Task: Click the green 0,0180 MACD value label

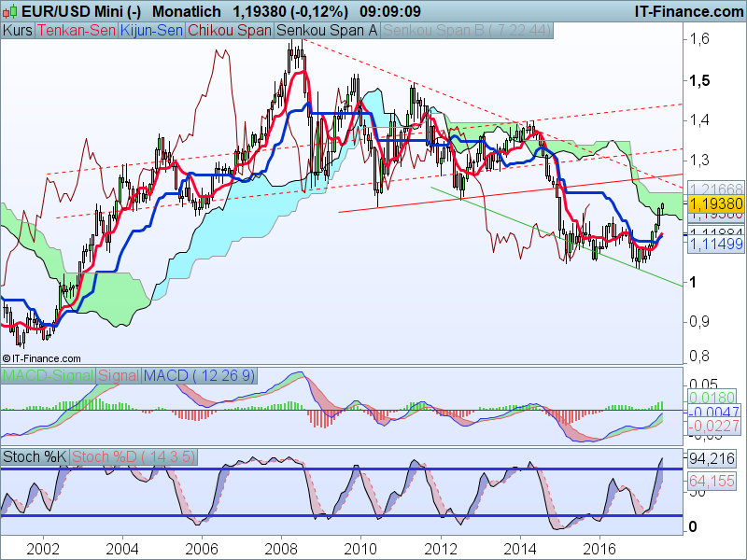Action: click(714, 398)
